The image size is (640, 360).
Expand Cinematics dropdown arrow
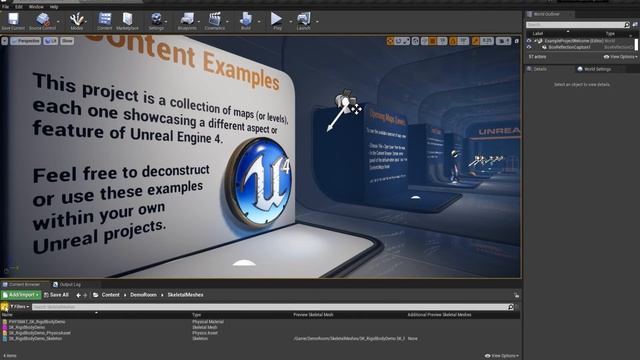pos(228,21)
